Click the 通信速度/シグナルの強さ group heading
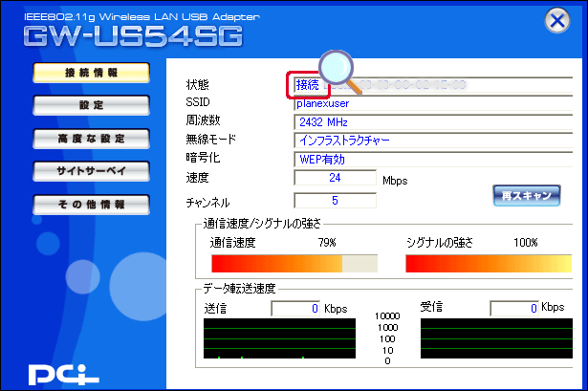Screen dimensions: 588x391 (263, 224)
